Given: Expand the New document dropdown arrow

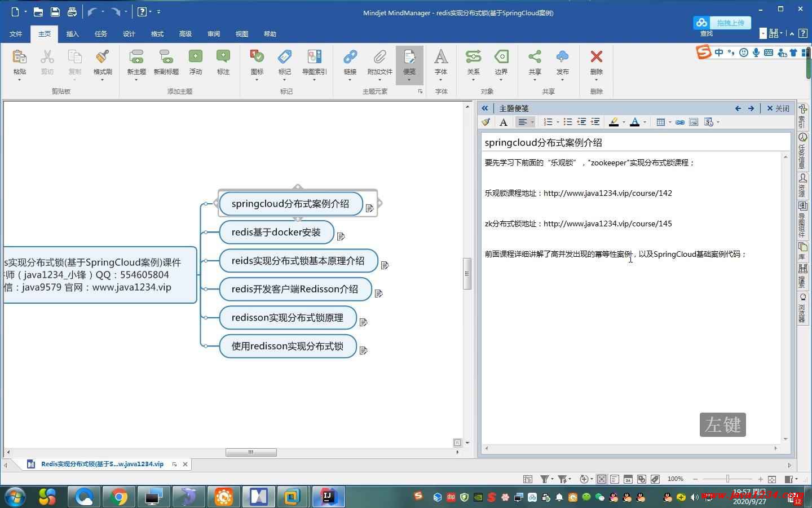Looking at the screenshot, I should coord(26,11).
